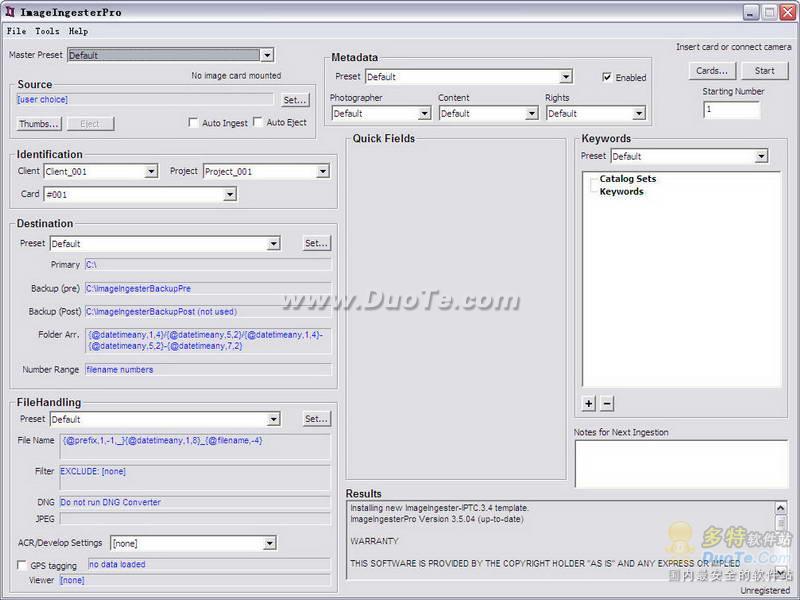
Task: Expand the Metadata Preset dropdown
Action: point(566,77)
